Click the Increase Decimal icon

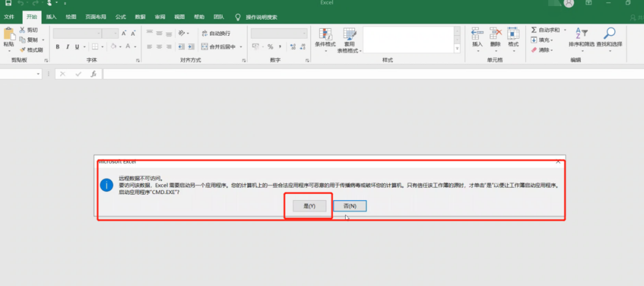(293, 47)
